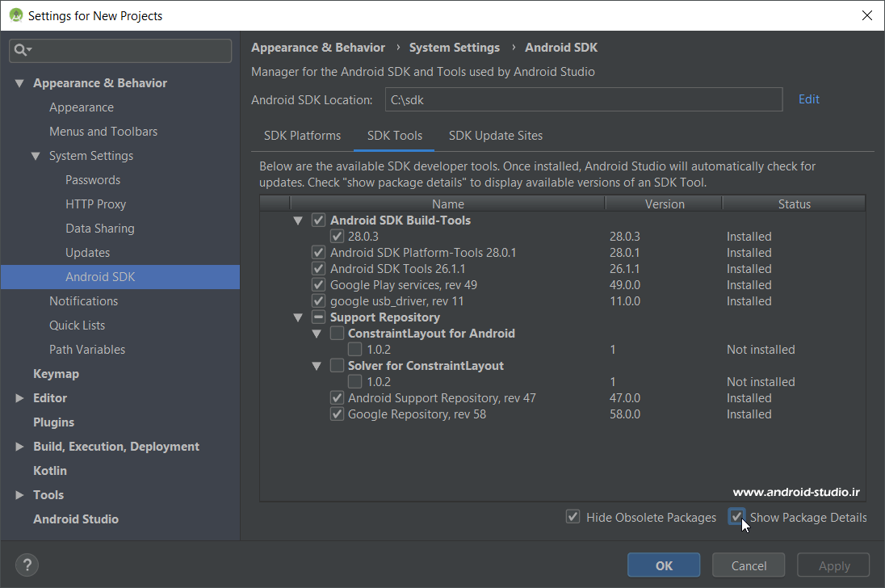Focus the settings search box
The width and height of the screenshot is (885, 588).
click(120, 50)
